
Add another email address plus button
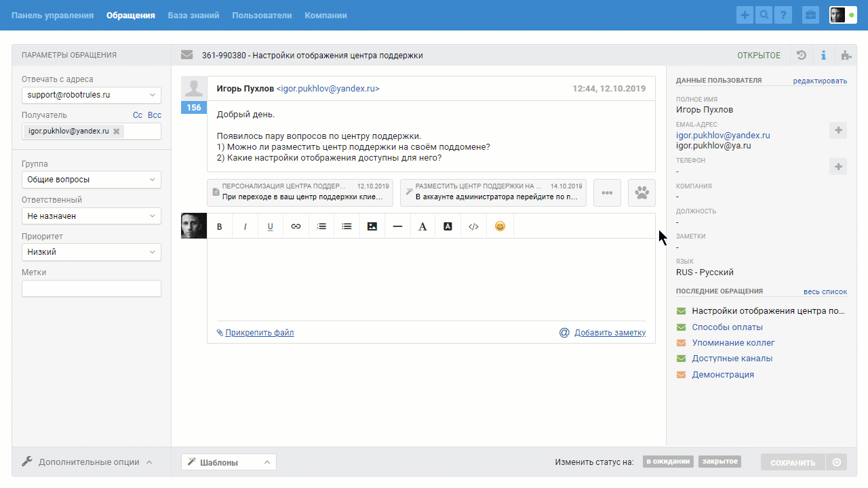coord(838,130)
